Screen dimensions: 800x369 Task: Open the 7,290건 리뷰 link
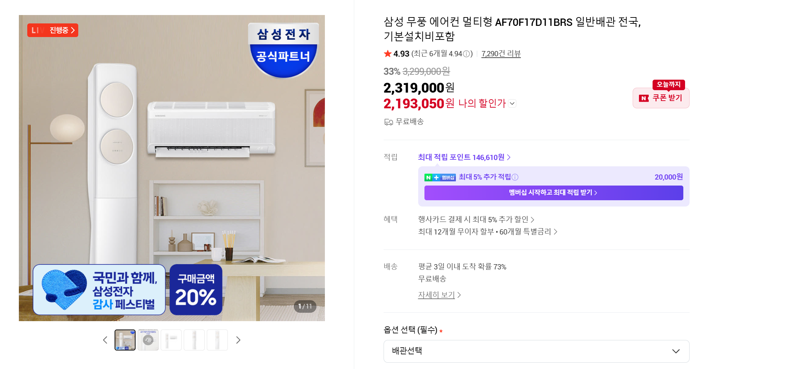pos(501,54)
